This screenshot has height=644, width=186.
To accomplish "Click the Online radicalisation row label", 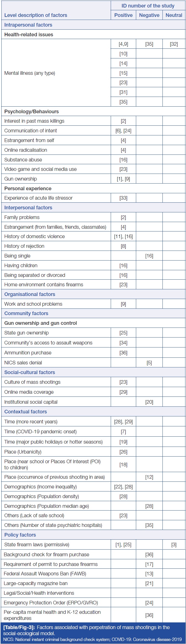I will [x=26, y=150].
